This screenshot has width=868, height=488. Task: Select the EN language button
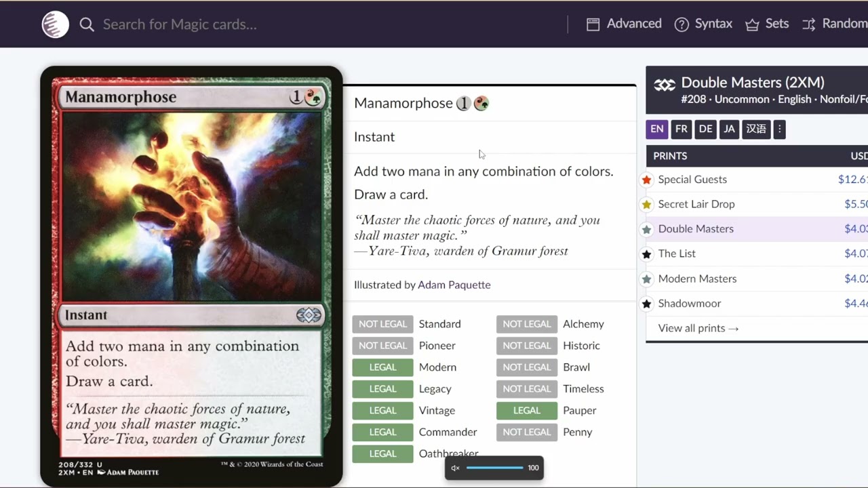coord(657,129)
